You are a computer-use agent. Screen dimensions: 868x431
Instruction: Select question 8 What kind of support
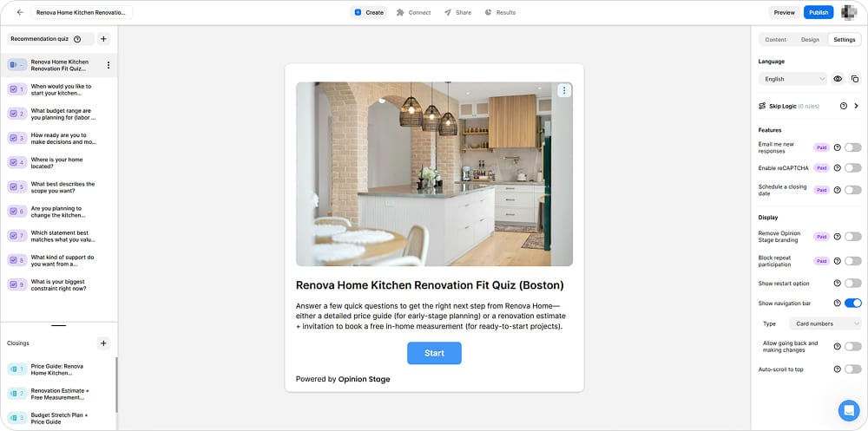tap(59, 260)
